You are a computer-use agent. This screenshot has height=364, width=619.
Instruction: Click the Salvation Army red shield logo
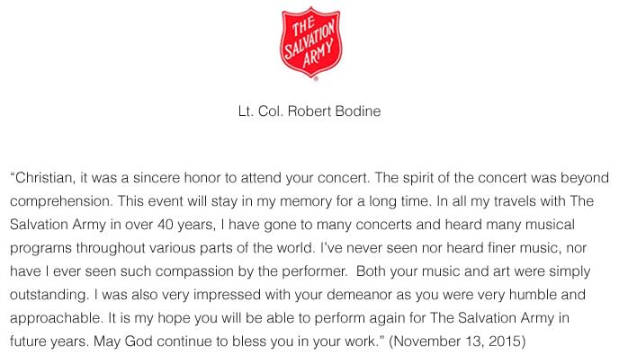309,41
